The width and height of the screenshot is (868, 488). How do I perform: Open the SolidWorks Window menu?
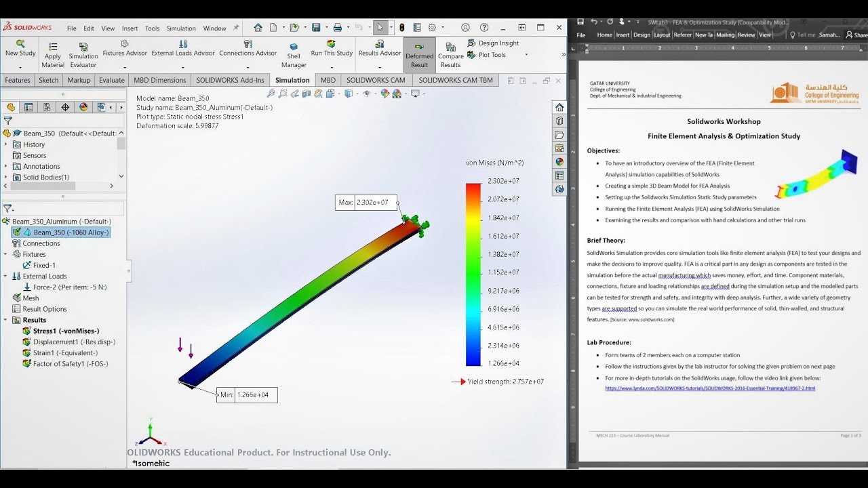point(214,28)
